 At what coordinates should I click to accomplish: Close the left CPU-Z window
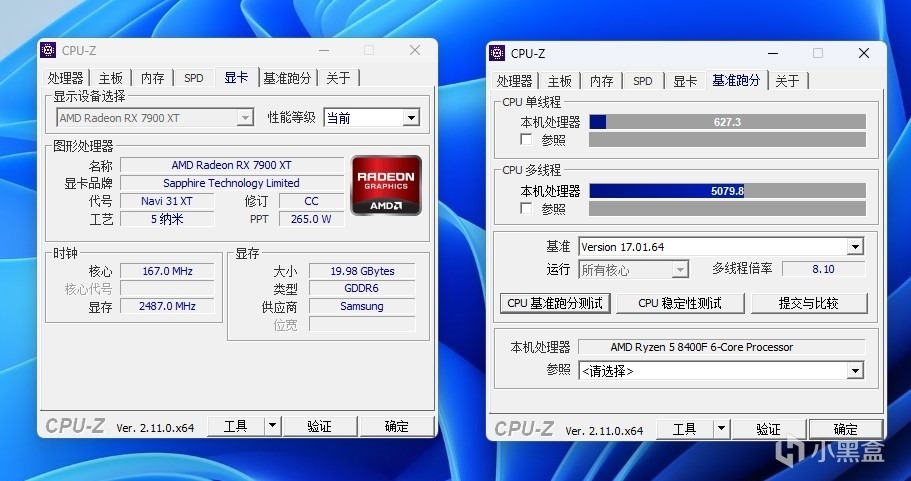[415, 51]
